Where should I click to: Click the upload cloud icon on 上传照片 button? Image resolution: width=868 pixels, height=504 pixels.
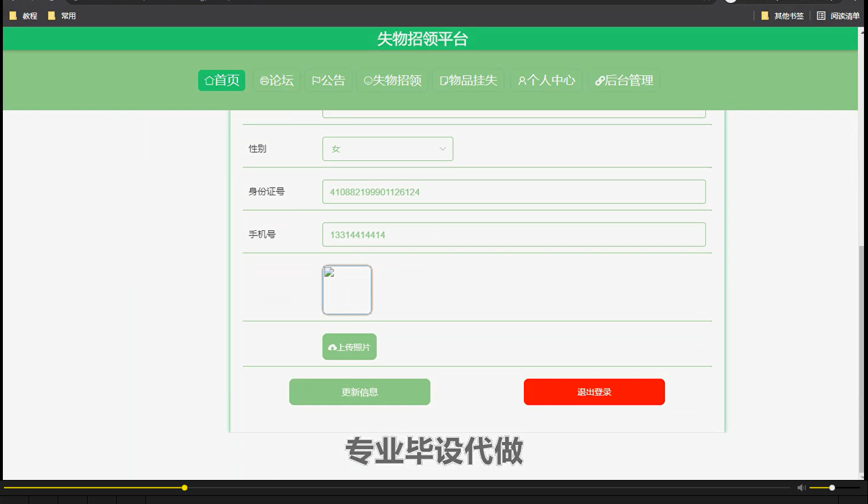click(333, 346)
